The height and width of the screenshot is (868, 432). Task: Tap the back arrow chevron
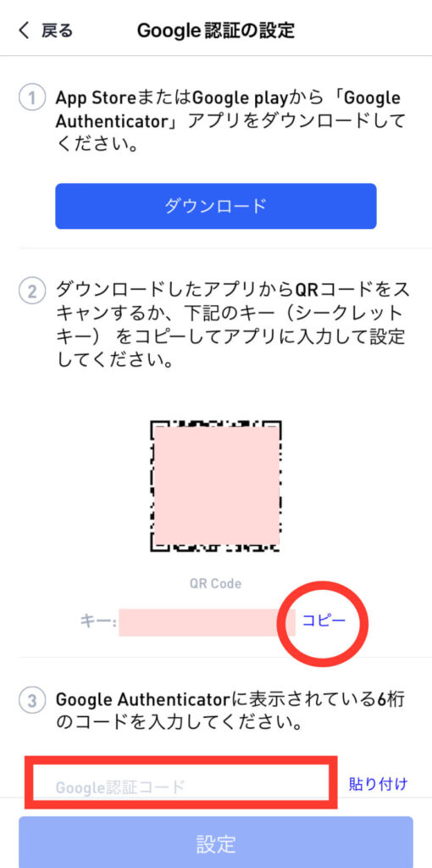[x=23, y=31]
